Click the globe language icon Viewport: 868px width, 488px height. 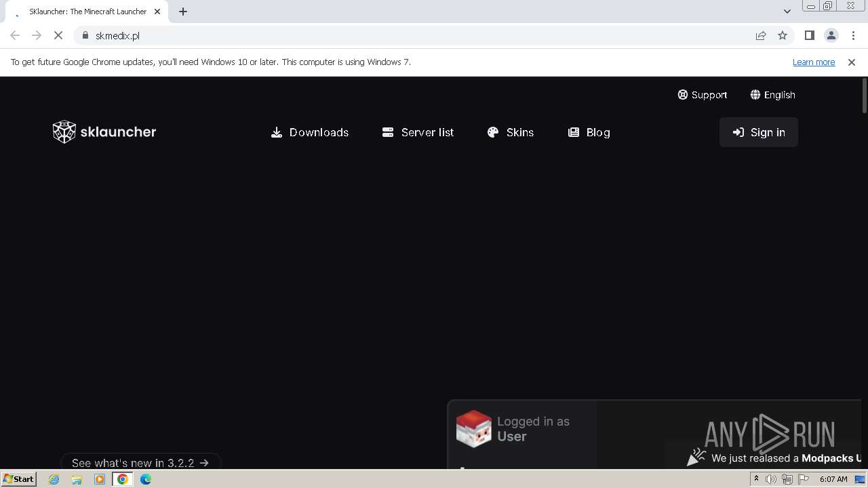pyautogui.click(x=755, y=95)
